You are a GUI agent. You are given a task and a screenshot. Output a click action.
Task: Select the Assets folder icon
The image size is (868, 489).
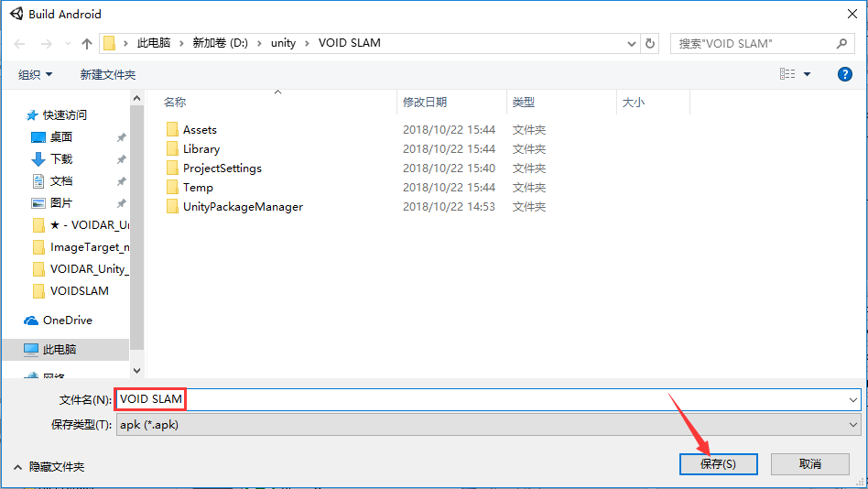click(172, 130)
